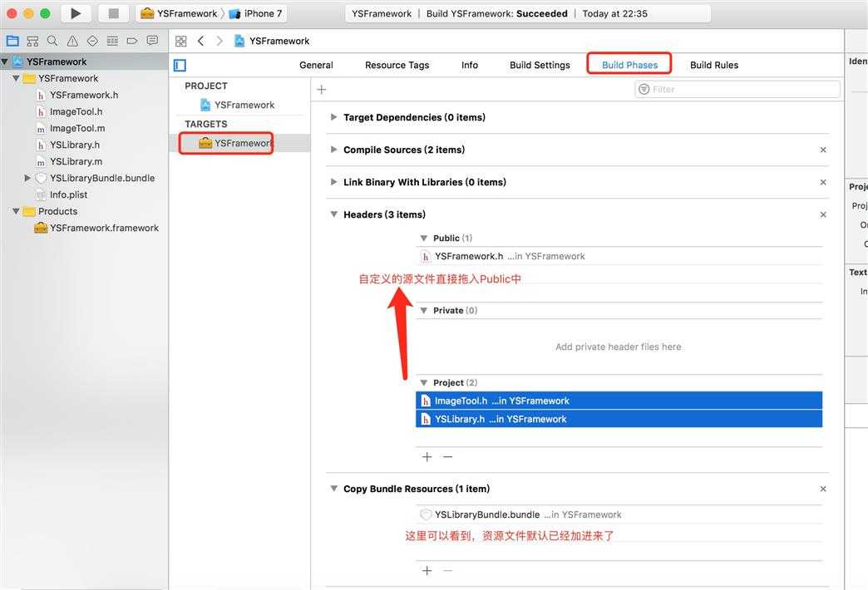Select YSFramework scheme in toolbar

pos(180,13)
